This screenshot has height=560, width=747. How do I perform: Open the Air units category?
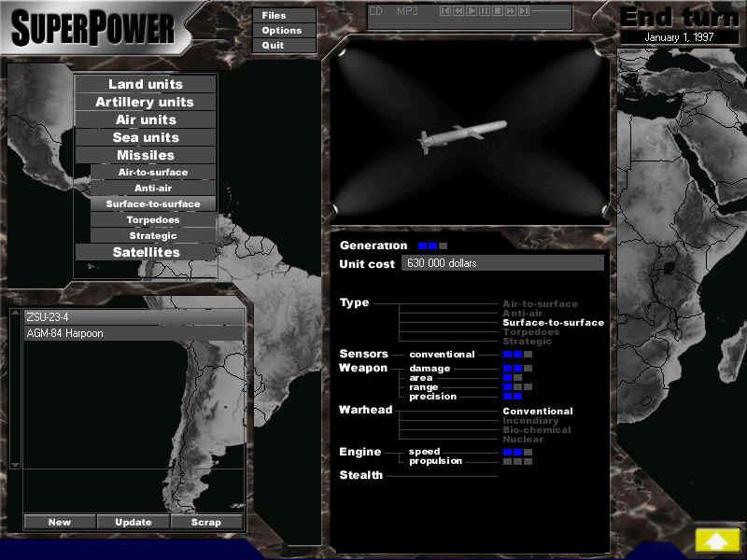146,119
